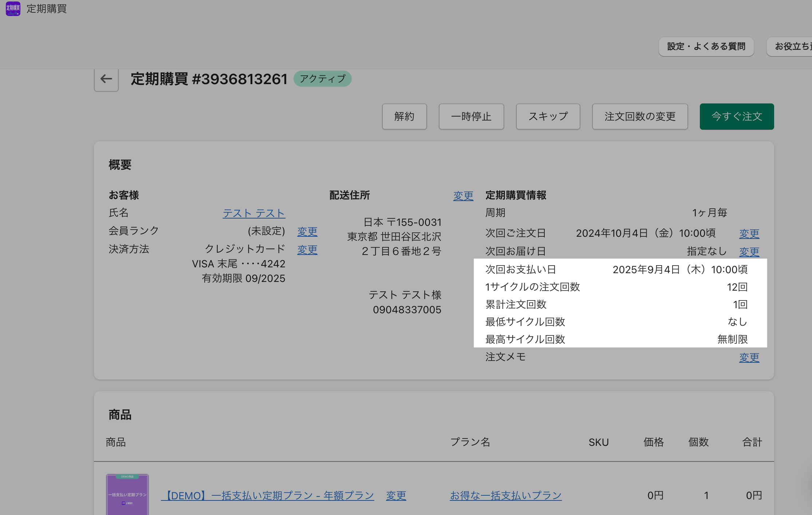The image size is (812, 515).
Task: Open customer テスト テスト link
Action: pyautogui.click(x=254, y=213)
